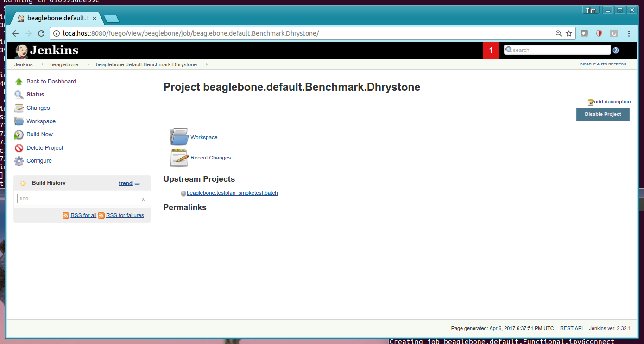Open the RSS for failures link
This screenshot has width=644, height=344.
coord(125,215)
